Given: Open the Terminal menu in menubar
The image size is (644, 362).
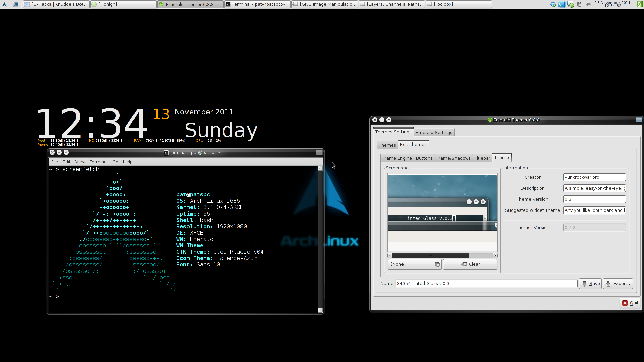Looking at the screenshot, I should [98, 162].
